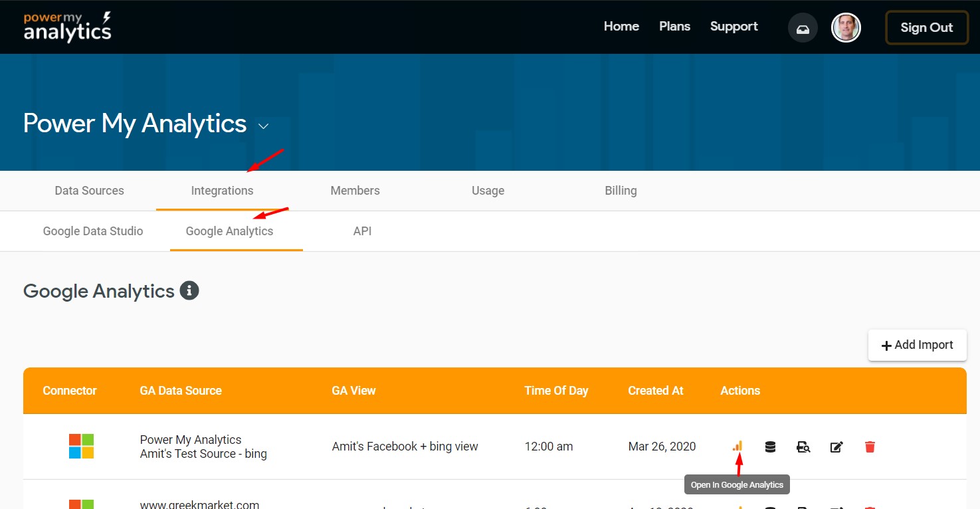The width and height of the screenshot is (980, 509).
Task: Click the database icon in Amit's bing row
Action: point(770,447)
